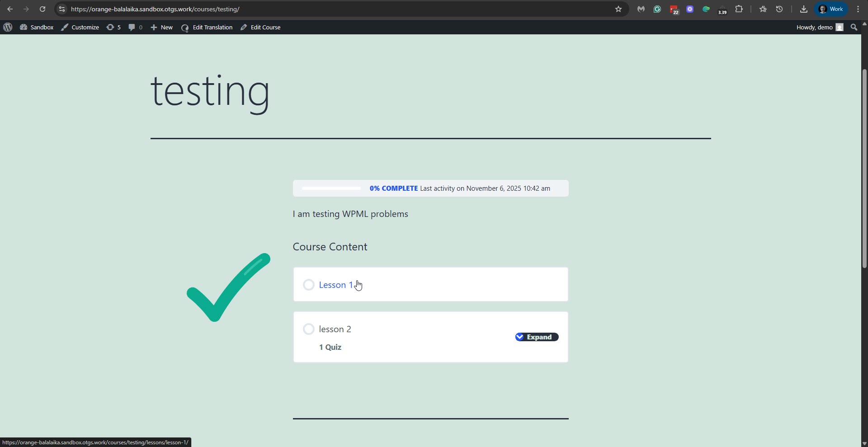Open the browser three-dot menu
The height and width of the screenshot is (447, 868).
(x=858, y=9)
